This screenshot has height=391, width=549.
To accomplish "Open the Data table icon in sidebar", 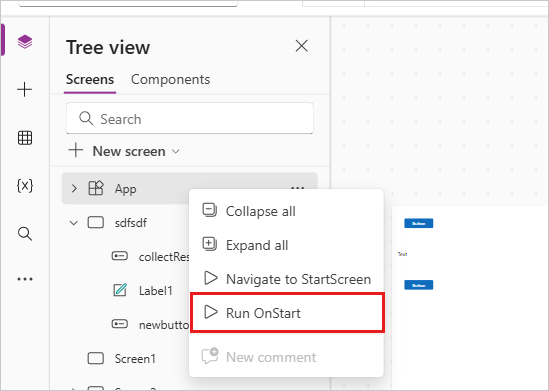I will [x=25, y=138].
